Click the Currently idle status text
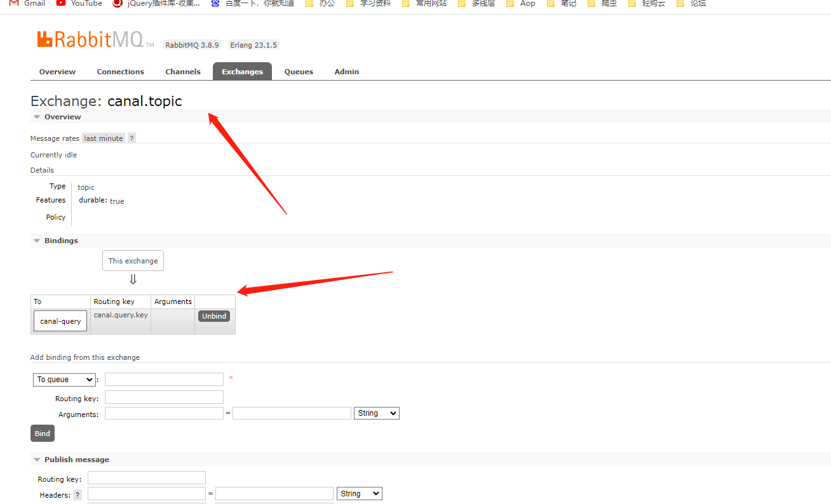The height and width of the screenshot is (504, 831). (x=53, y=155)
